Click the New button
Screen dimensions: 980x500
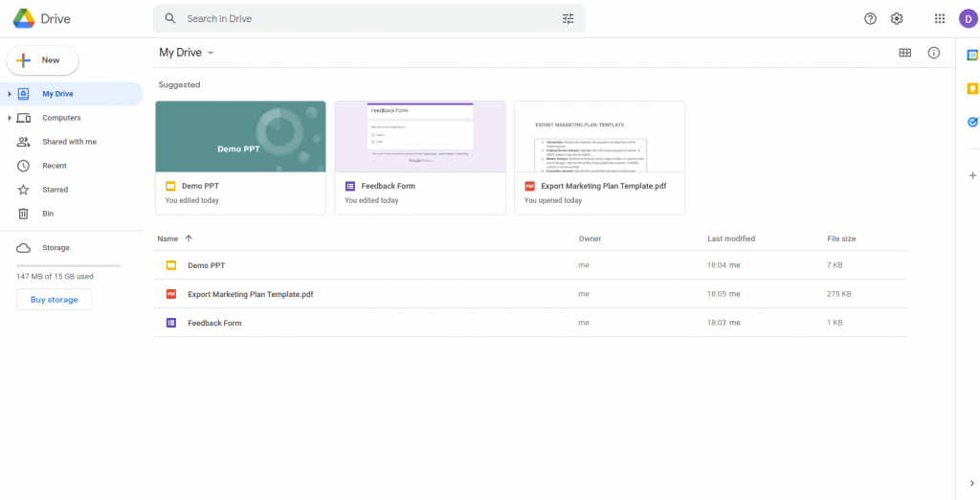[x=43, y=60]
